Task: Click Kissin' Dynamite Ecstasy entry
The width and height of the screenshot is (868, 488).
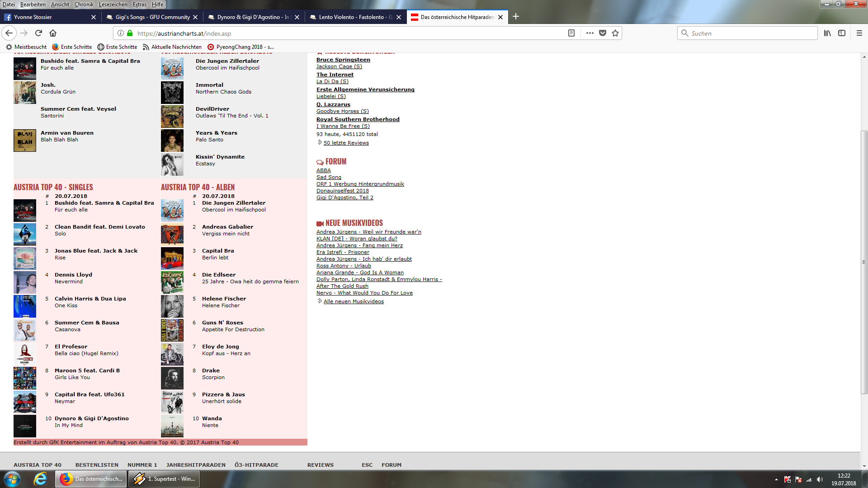Action: point(220,160)
